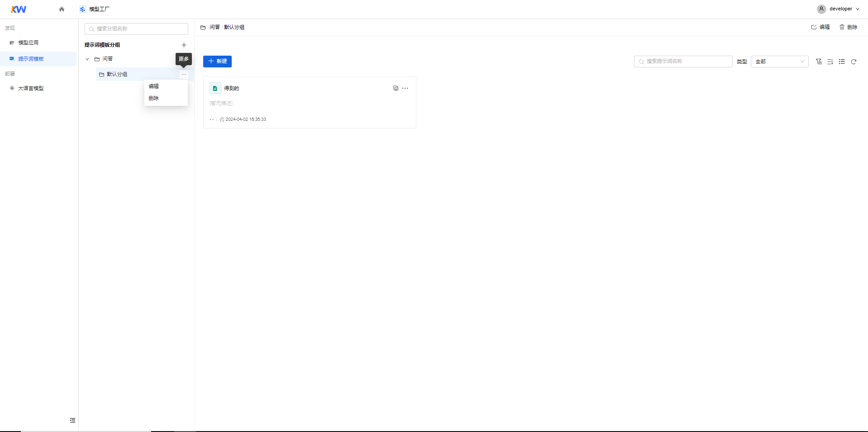The image size is (868, 432).
Task: Switch to list view icon
Action: tap(842, 62)
